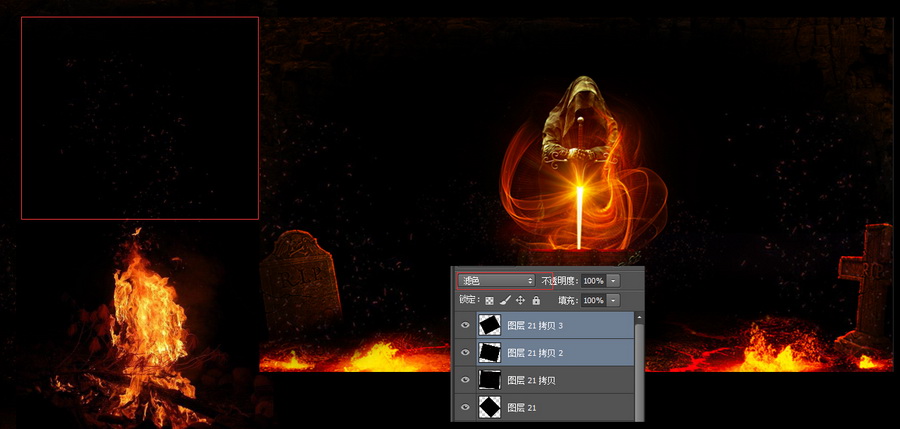Click the layers panel scroll up arrow
Screen dimensions: 900x429
point(639,317)
